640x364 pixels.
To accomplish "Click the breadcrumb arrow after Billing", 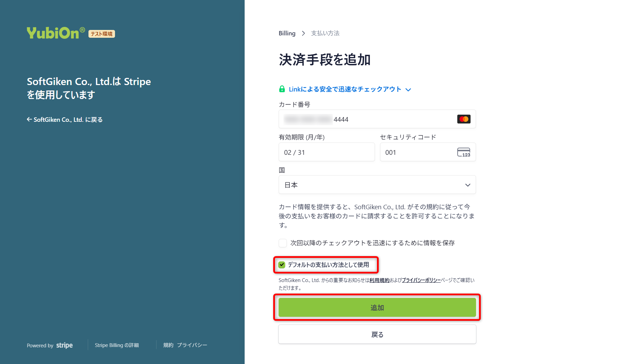I will pos(303,33).
